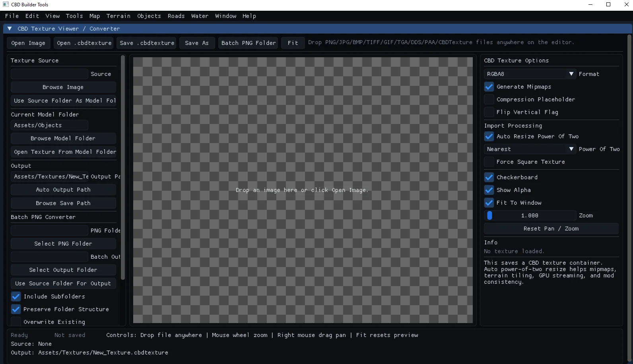Open the File menu

click(x=12, y=16)
